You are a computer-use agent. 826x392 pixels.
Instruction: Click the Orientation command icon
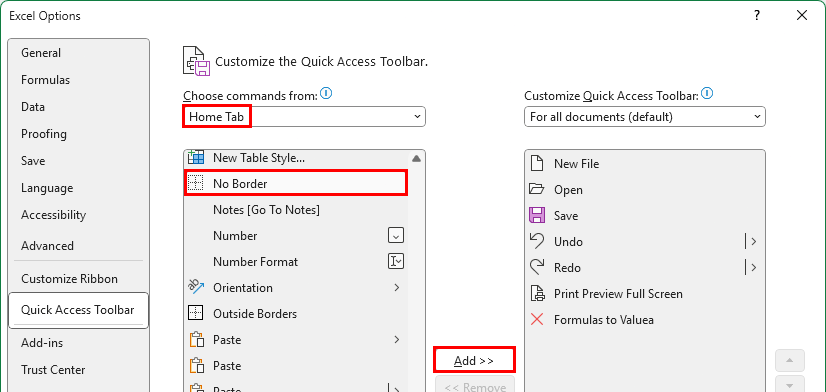[x=196, y=287]
